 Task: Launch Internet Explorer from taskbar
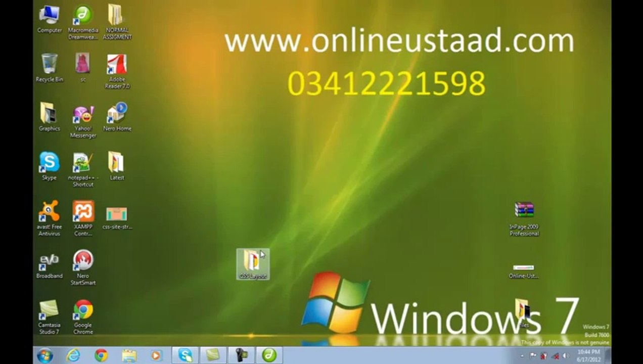pos(73,355)
